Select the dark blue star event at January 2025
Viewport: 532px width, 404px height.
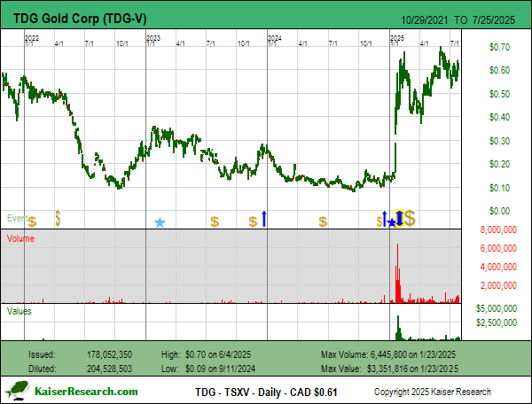(391, 223)
